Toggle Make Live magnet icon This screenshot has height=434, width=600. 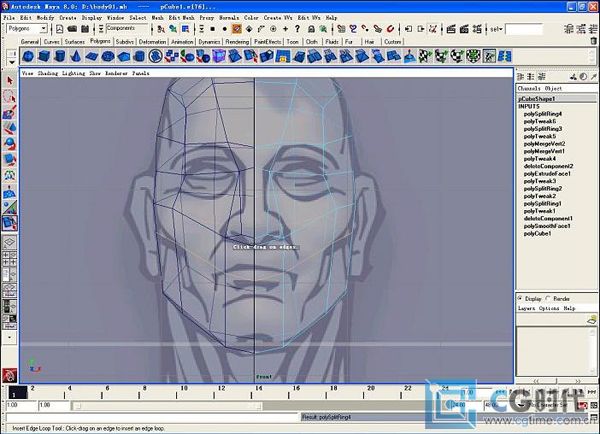pyautogui.click(x=390, y=29)
